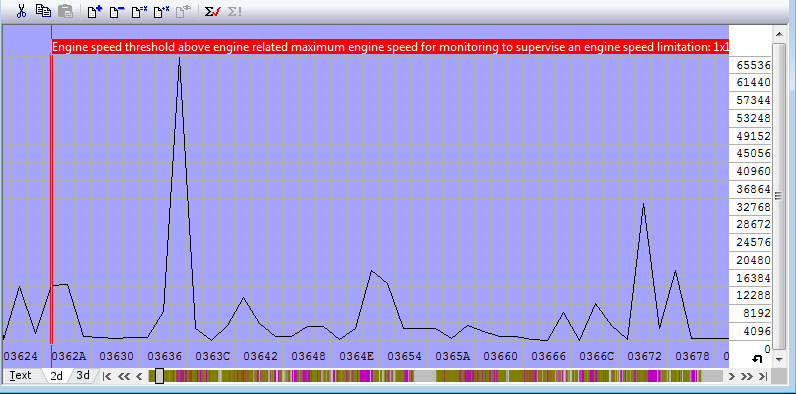
Task: Click address label 03636
Action: (x=164, y=356)
